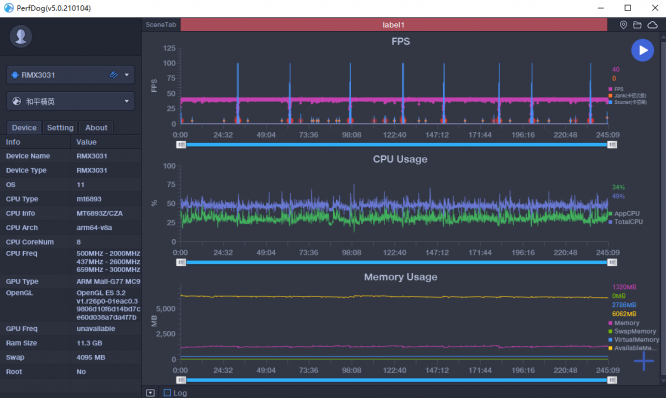Open the 和平精英 app selection dropdown

pos(71,101)
